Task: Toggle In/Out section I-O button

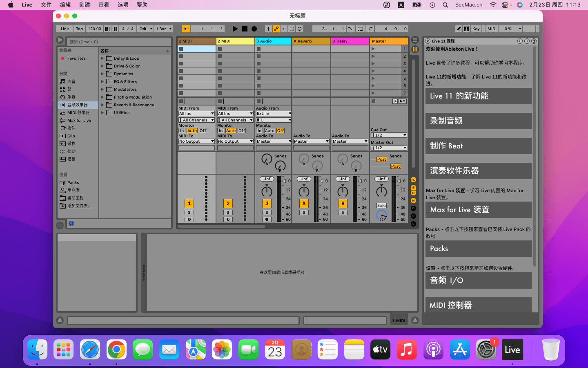Action: [413, 180]
